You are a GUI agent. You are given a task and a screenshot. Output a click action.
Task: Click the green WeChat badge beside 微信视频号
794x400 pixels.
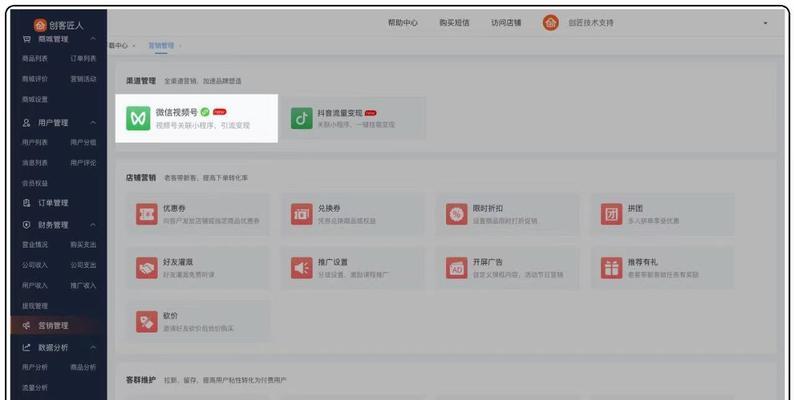(x=205, y=112)
